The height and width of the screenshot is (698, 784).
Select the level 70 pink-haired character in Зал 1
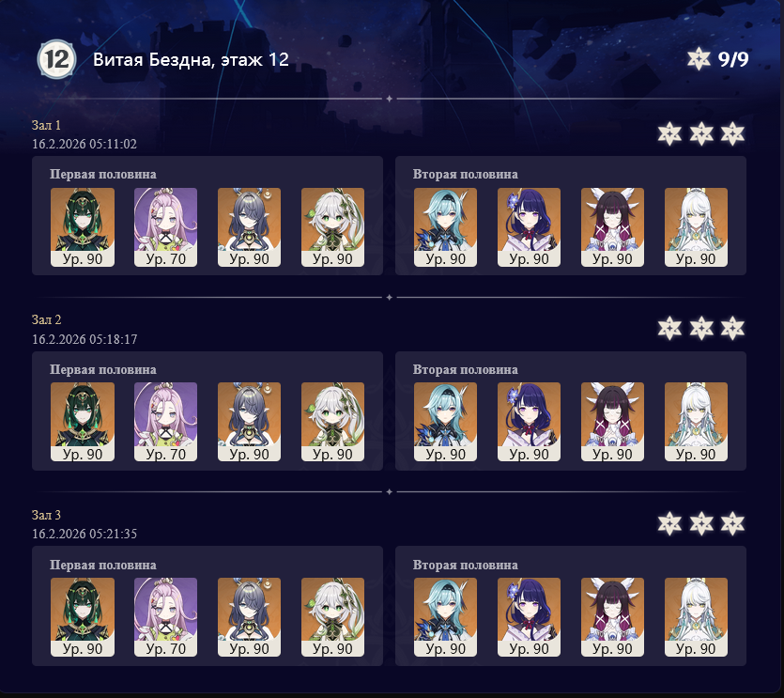pos(165,227)
